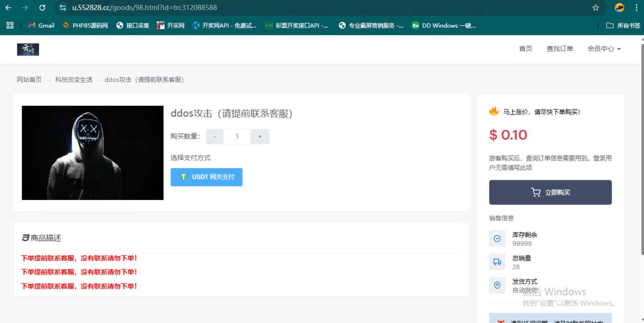Open the Gmail bookmark

tap(41, 25)
